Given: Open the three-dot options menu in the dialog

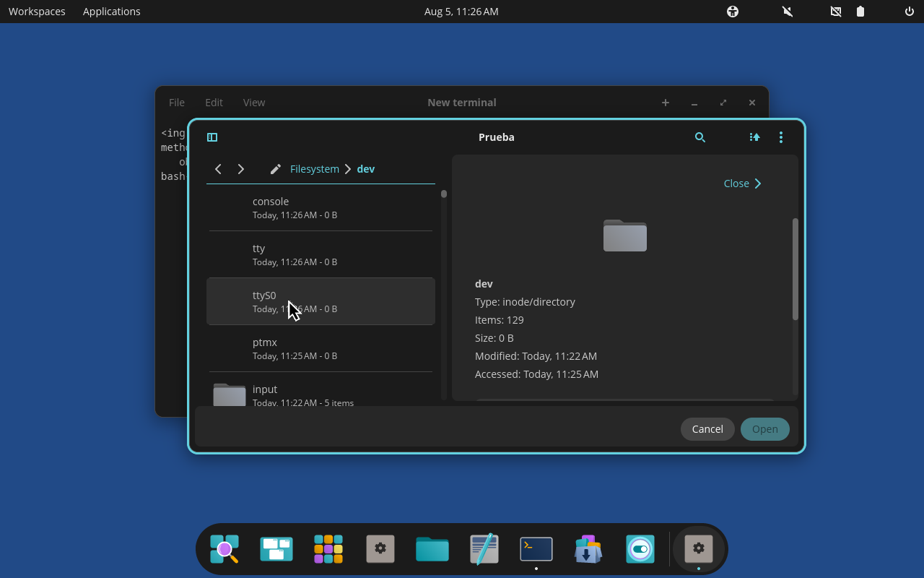Looking at the screenshot, I should pos(781,137).
